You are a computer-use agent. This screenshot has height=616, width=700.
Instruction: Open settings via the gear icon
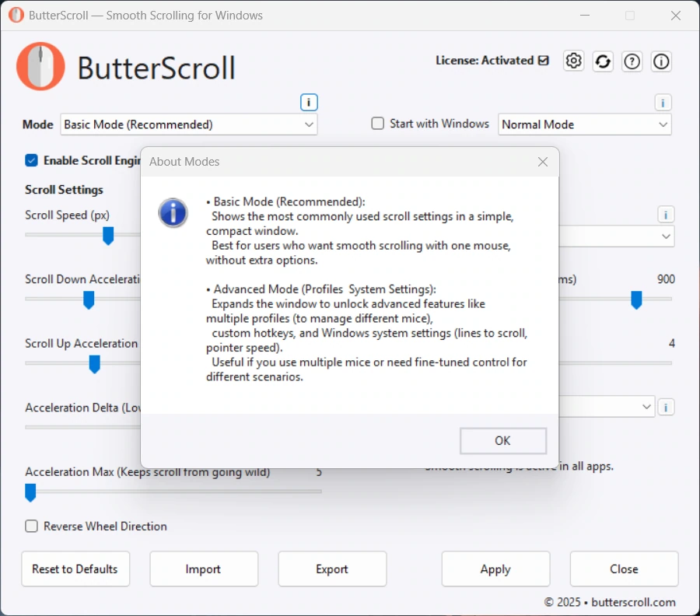(x=573, y=61)
